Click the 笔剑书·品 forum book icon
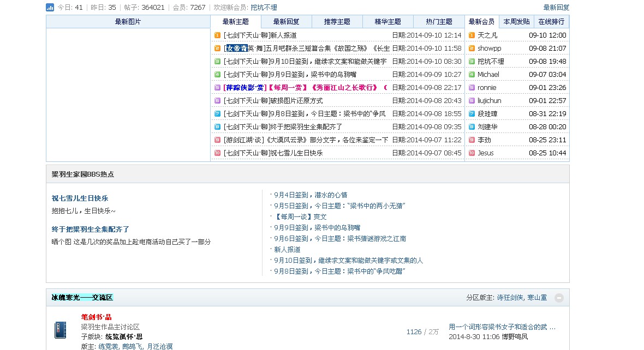The image size is (644, 350). coord(61,330)
